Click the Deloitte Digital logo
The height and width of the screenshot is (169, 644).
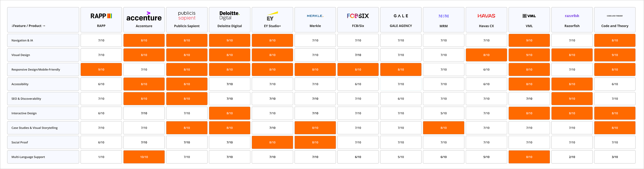tap(230, 16)
